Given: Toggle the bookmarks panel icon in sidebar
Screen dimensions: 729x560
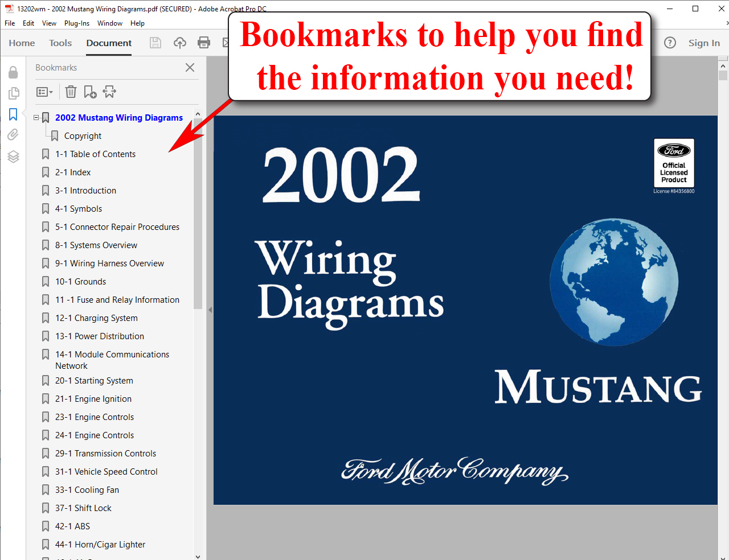Looking at the screenshot, I should click(13, 114).
